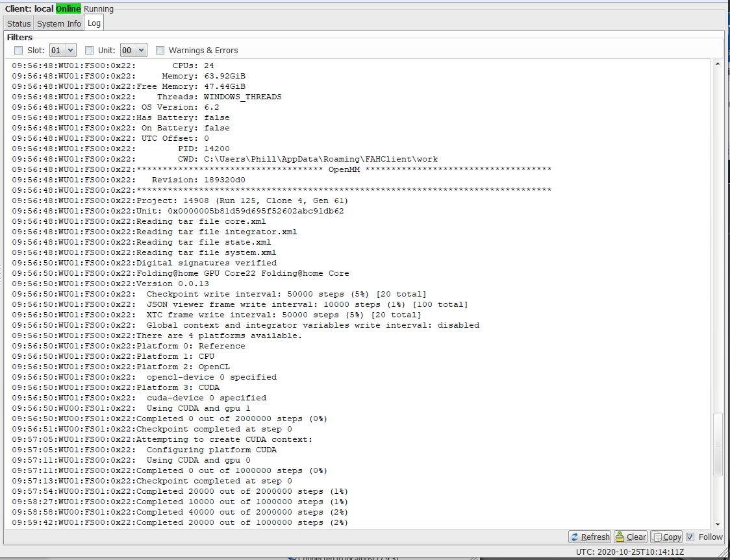This screenshot has width=730, height=560.
Task: Click log line 'There are 4 platforms available.'
Action: click(x=157, y=335)
